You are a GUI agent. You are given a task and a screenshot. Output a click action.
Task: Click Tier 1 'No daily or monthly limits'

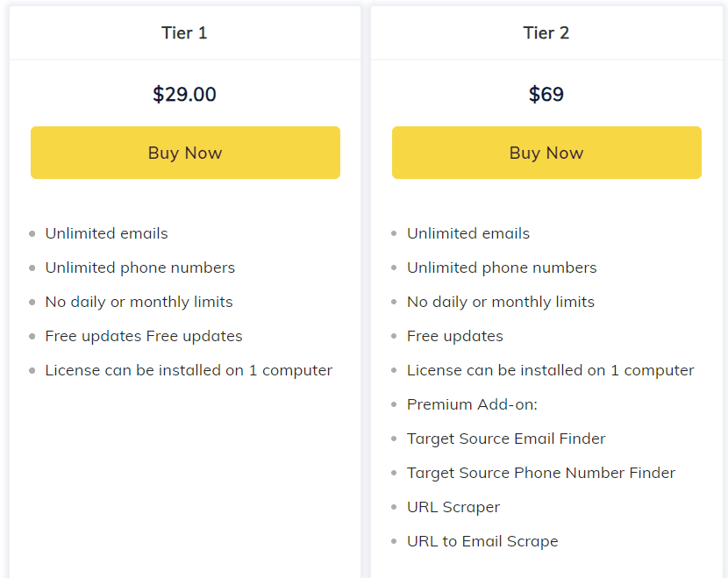click(139, 302)
